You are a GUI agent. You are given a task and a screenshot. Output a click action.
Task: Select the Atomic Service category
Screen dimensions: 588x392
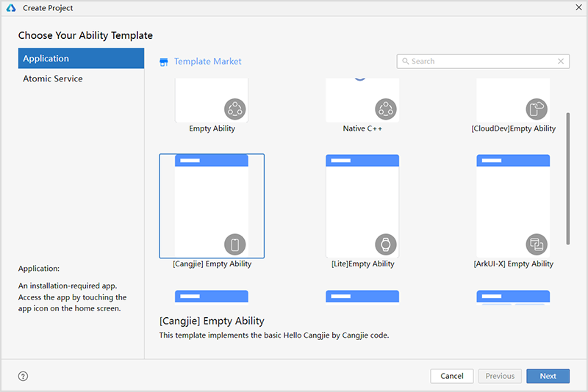(x=81, y=79)
